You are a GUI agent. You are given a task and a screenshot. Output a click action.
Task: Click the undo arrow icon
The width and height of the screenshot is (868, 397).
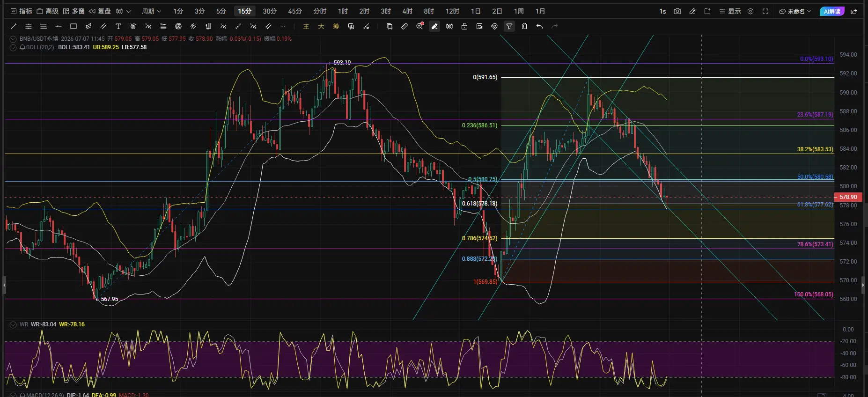pyautogui.click(x=539, y=26)
